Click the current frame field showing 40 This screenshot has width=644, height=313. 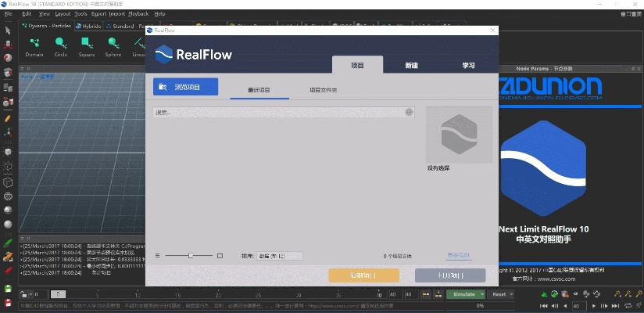(580, 306)
